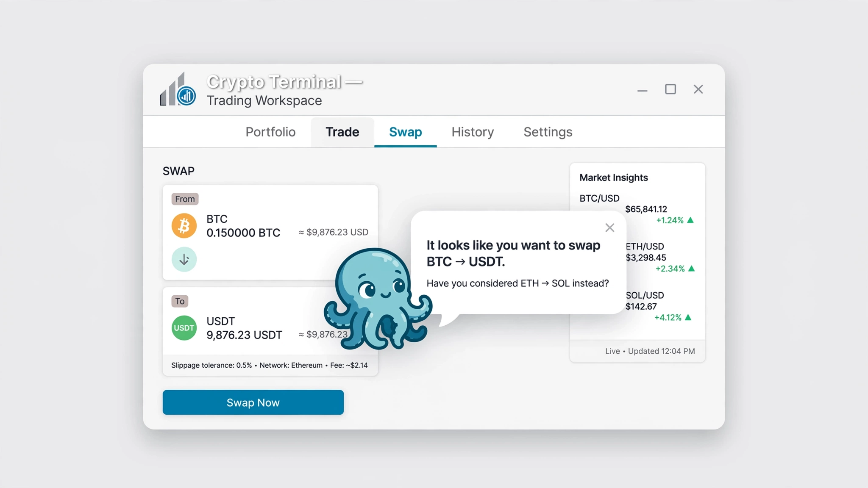Select the BTC token name
Screen dimensions: 868x488
click(217, 219)
